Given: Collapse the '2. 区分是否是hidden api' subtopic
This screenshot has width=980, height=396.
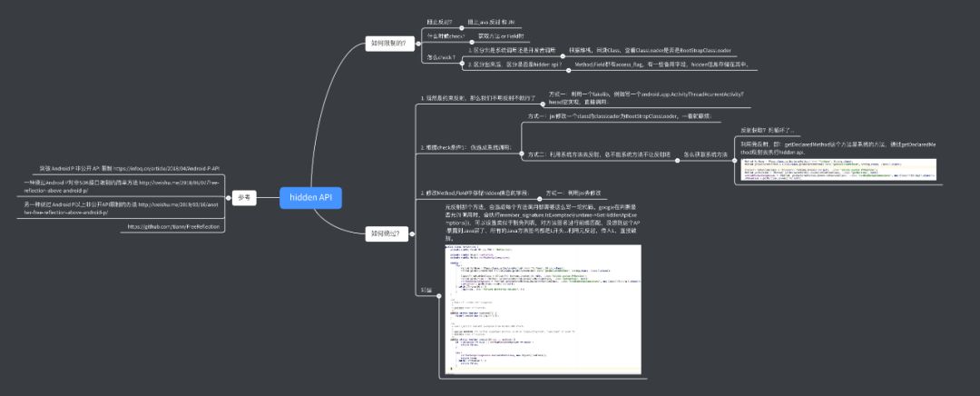Looking at the screenshot, I should [567, 69].
